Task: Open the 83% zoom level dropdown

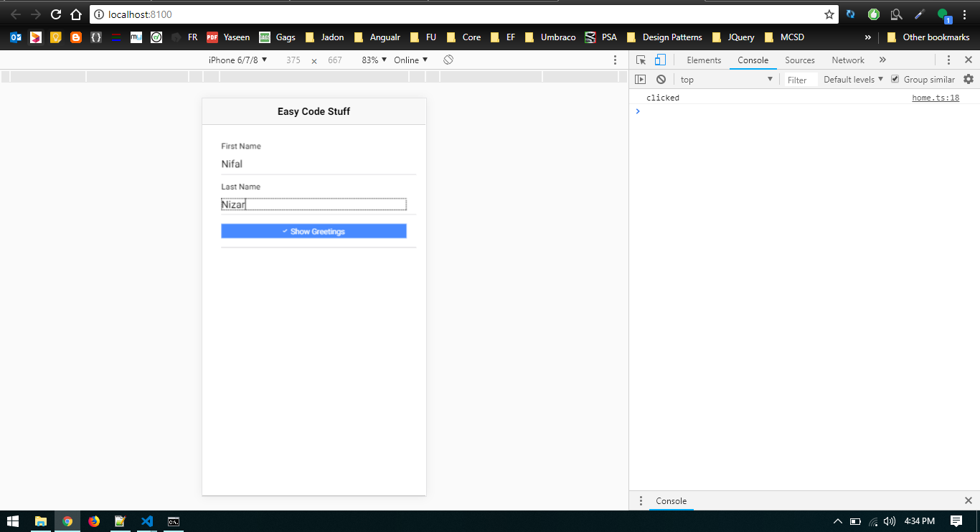Action: pos(373,60)
